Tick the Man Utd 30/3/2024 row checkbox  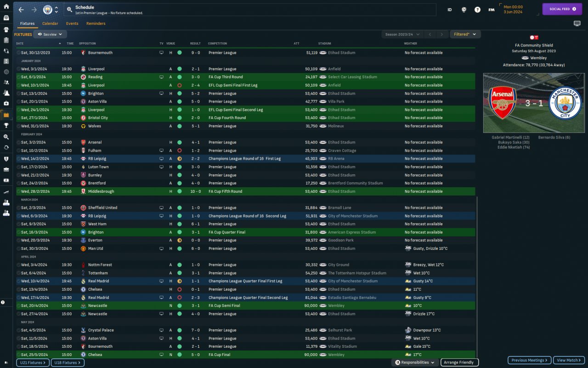[x=18, y=249]
